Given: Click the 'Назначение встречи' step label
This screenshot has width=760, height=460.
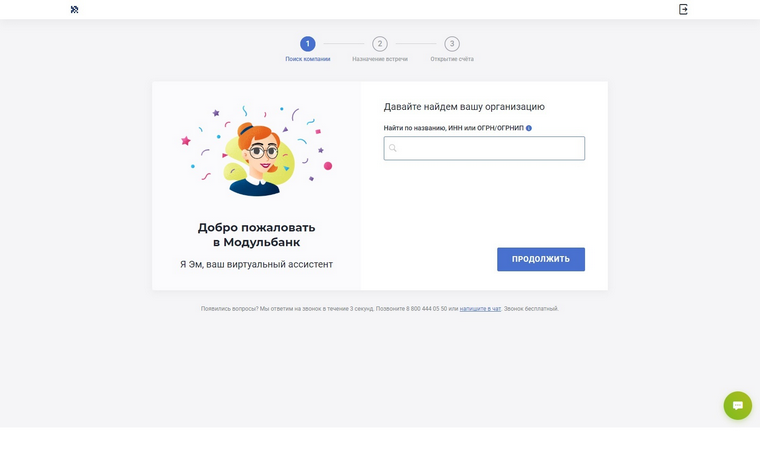Looking at the screenshot, I should click(x=380, y=59).
